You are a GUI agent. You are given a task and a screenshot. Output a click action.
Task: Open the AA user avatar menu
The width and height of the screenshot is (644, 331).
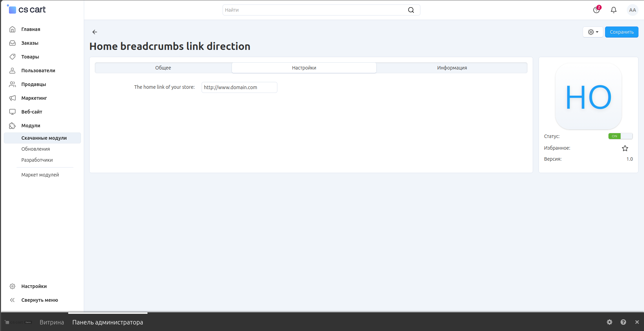[632, 10]
